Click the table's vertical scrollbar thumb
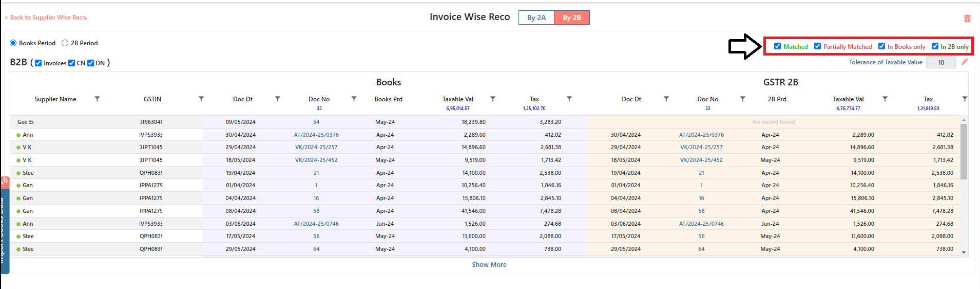The image size is (980, 289). 964,152
